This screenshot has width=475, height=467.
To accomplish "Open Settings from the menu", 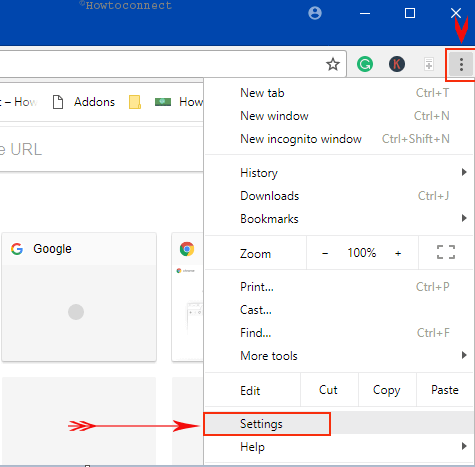I will pos(339,424).
